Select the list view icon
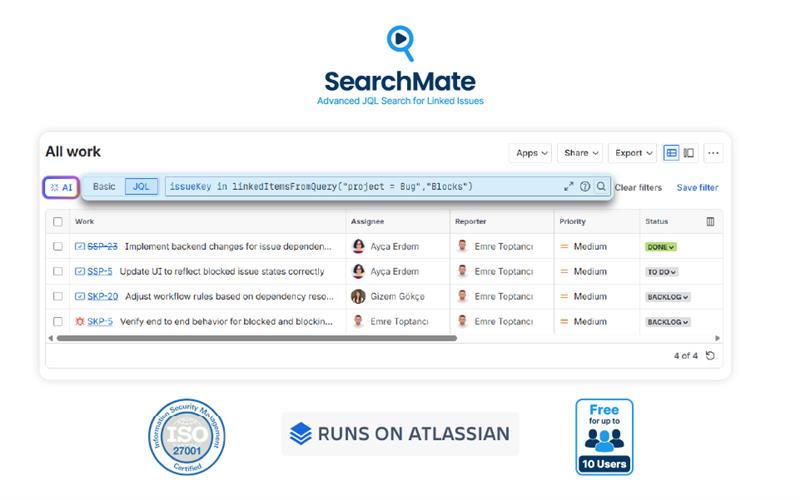 coord(671,153)
